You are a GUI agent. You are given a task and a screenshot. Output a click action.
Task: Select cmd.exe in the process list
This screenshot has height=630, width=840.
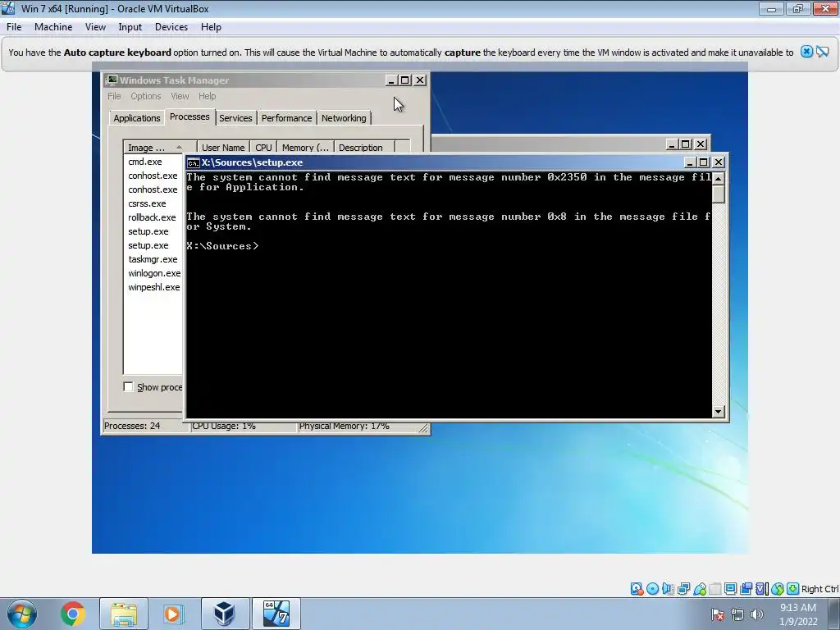pyautogui.click(x=144, y=162)
